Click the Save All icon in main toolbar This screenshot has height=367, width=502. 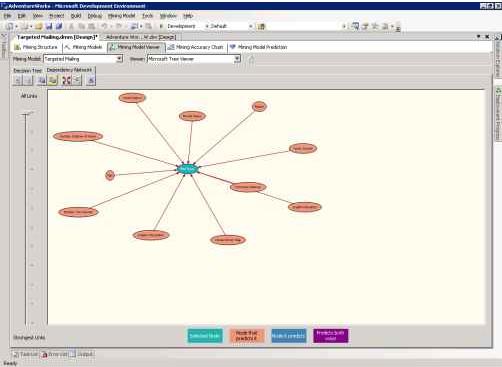point(59,26)
